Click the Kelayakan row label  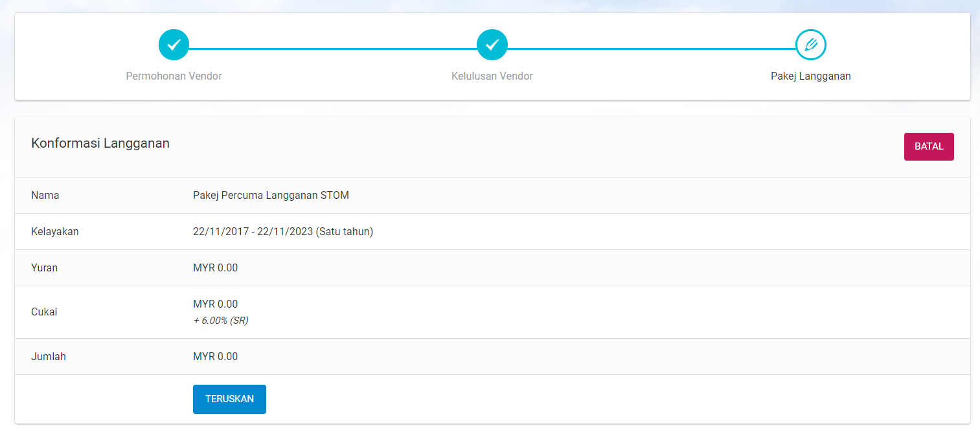tap(55, 231)
